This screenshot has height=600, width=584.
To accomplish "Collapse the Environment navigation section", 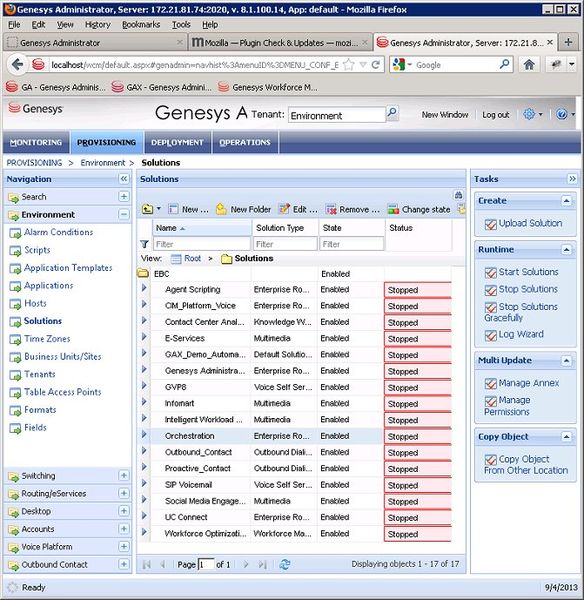I will tap(124, 214).
